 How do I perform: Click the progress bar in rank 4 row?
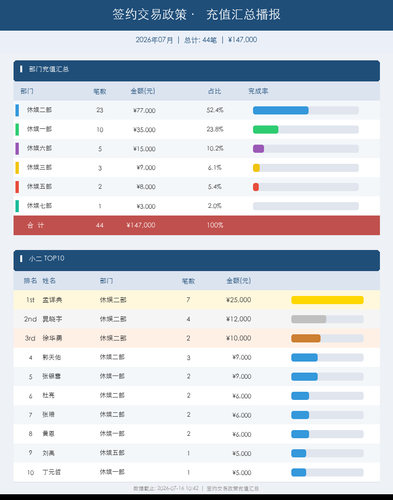[304, 358]
